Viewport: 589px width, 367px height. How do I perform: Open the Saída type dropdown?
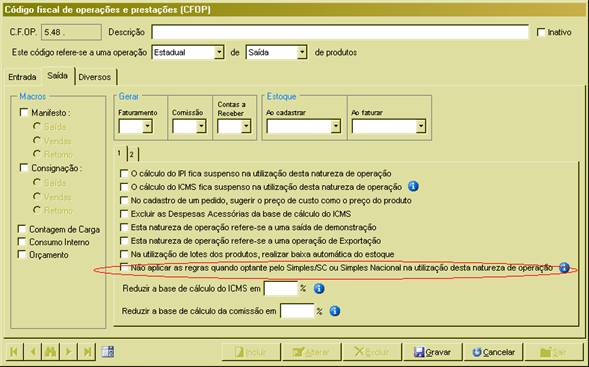click(302, 52)
